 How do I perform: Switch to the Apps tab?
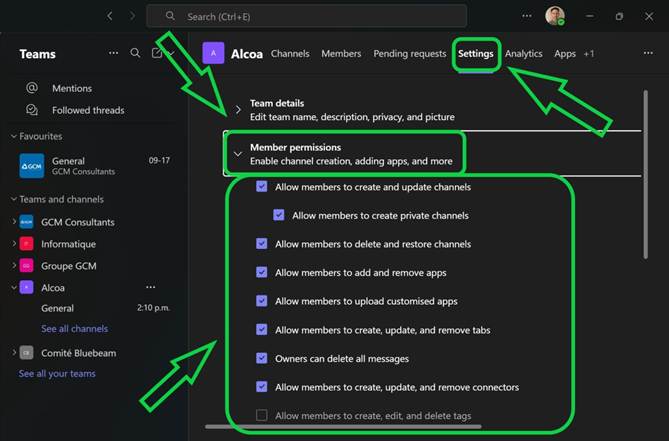point(565,54)
